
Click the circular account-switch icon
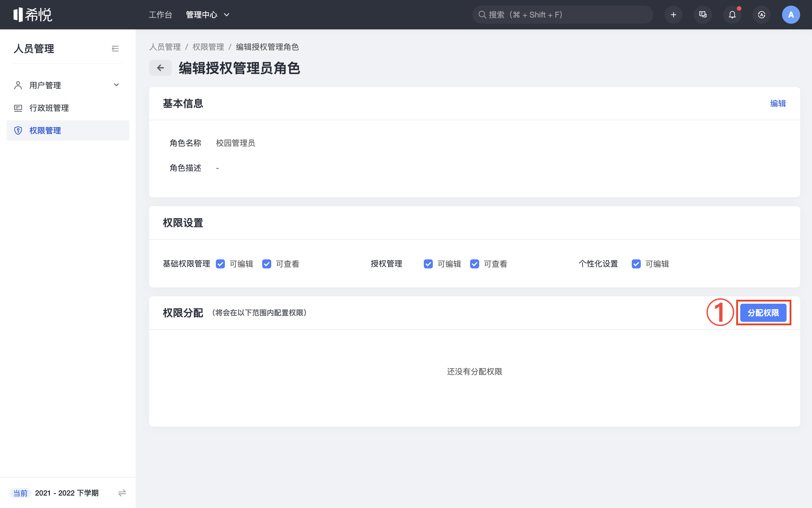pyautogui.click(x=761, y=14)
